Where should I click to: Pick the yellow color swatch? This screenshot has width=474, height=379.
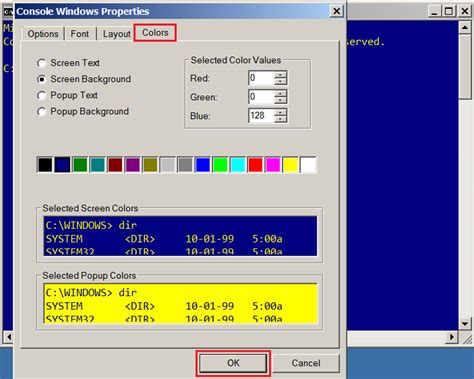290,165
